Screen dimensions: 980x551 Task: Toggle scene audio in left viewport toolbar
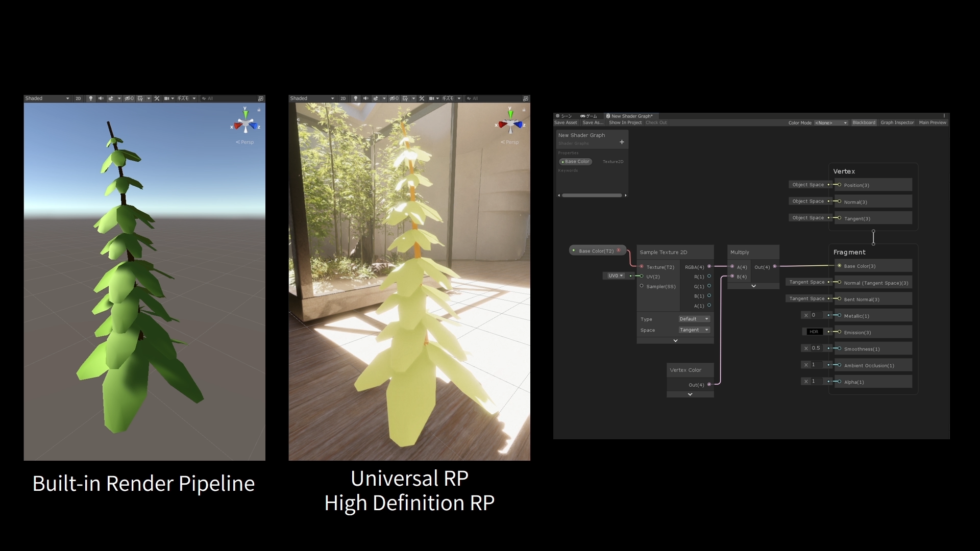[x=101, y=98]
